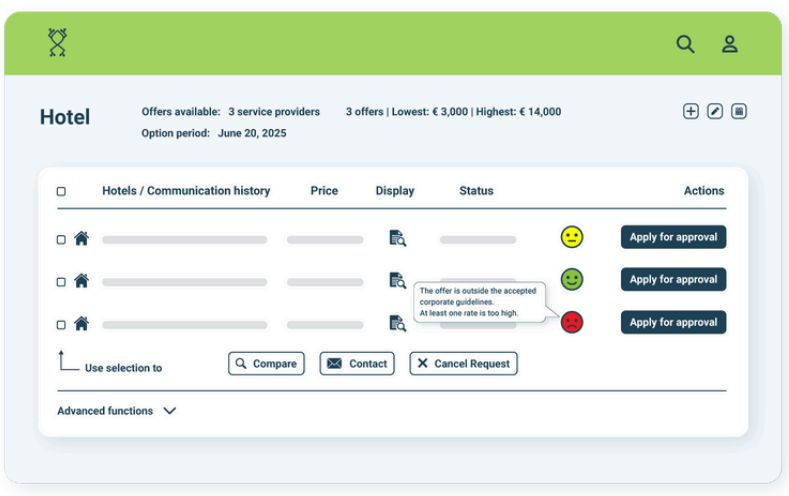The height and width of the screenshot is (496, 789).
Task: Click the corporate guidelines tooltip bubble
Action: 480,302
